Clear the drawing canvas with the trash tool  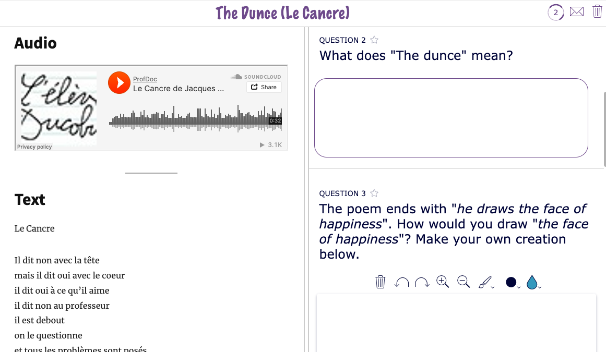[380, 282]
